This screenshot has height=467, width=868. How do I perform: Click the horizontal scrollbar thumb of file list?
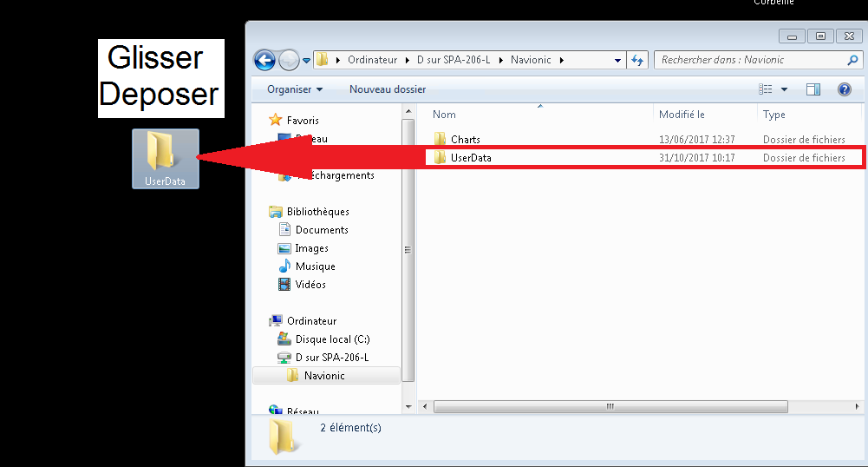(x=610, y=406)
